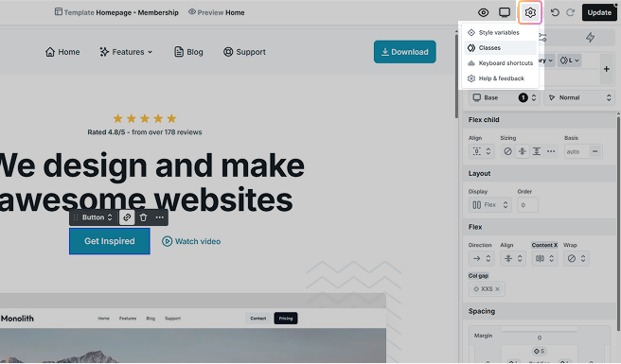Click the Update button
Viewport: 621px width, 364px height.
[x=599, y=12]
